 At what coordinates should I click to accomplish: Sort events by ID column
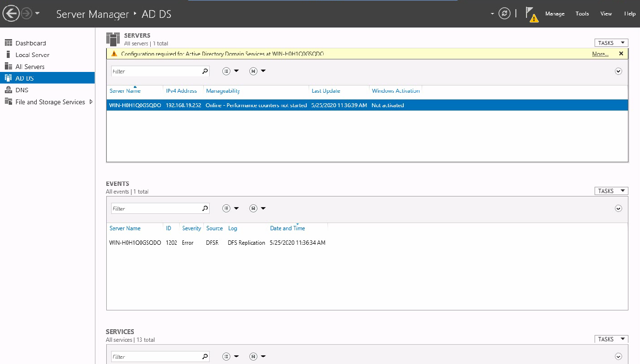coord(169,228)
